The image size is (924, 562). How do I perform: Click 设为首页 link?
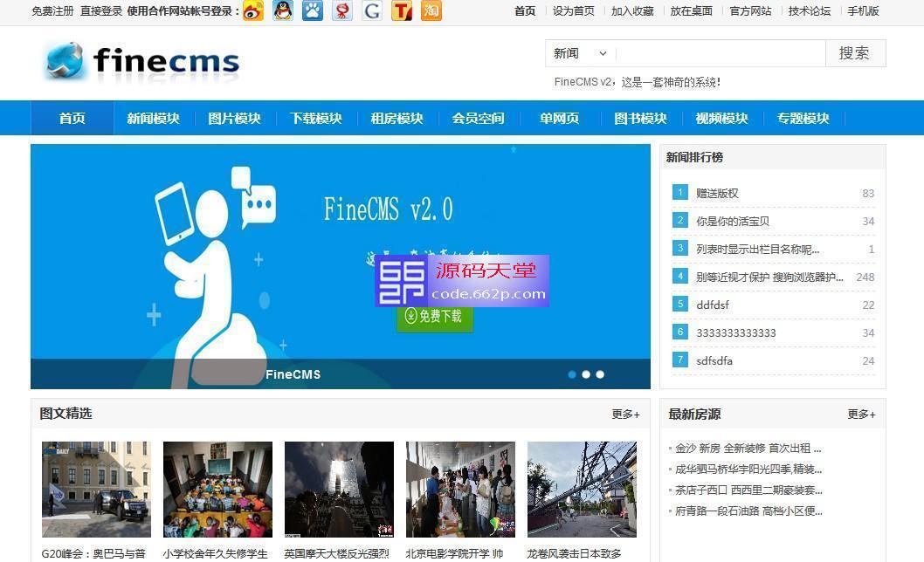point(574,10)
